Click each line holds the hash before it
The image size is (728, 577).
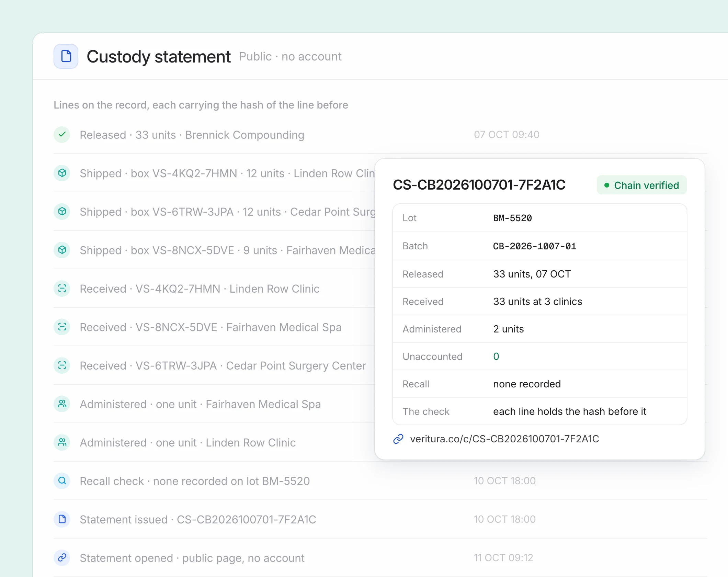(570, 411)
